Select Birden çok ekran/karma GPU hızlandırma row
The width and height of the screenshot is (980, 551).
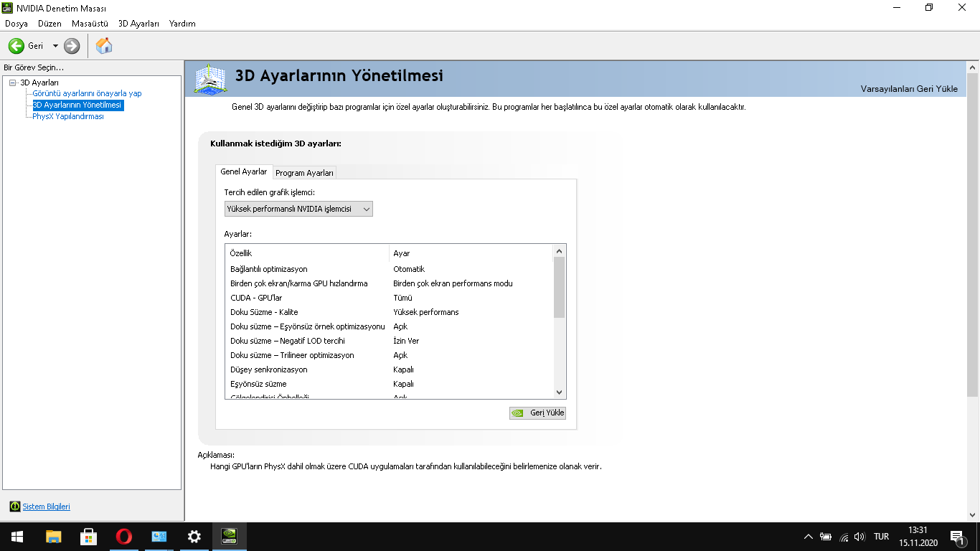point(390,283)
